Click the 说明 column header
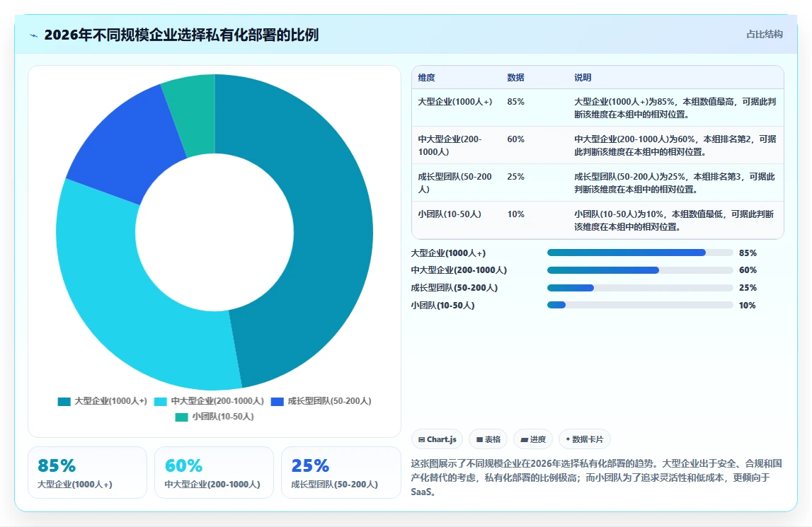Screen dimensions: 812x527 point(583,78)
